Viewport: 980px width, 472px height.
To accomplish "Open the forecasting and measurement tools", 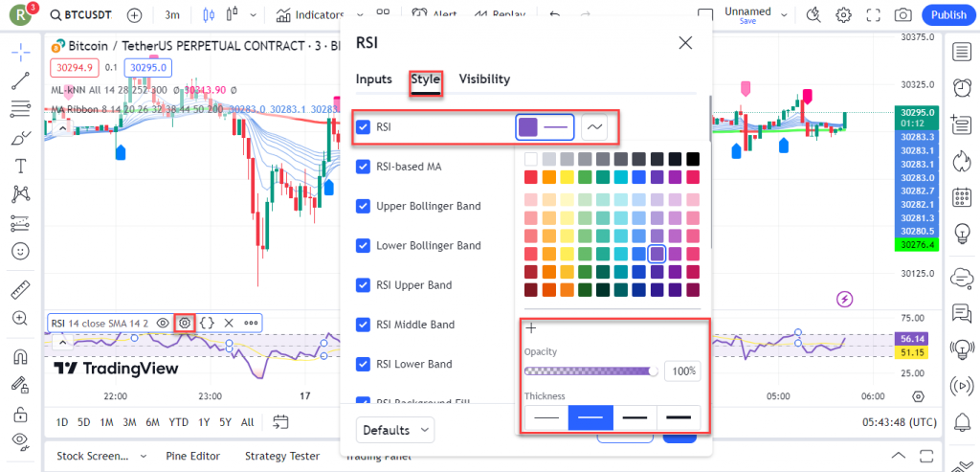I will click(x=21, y=222).
